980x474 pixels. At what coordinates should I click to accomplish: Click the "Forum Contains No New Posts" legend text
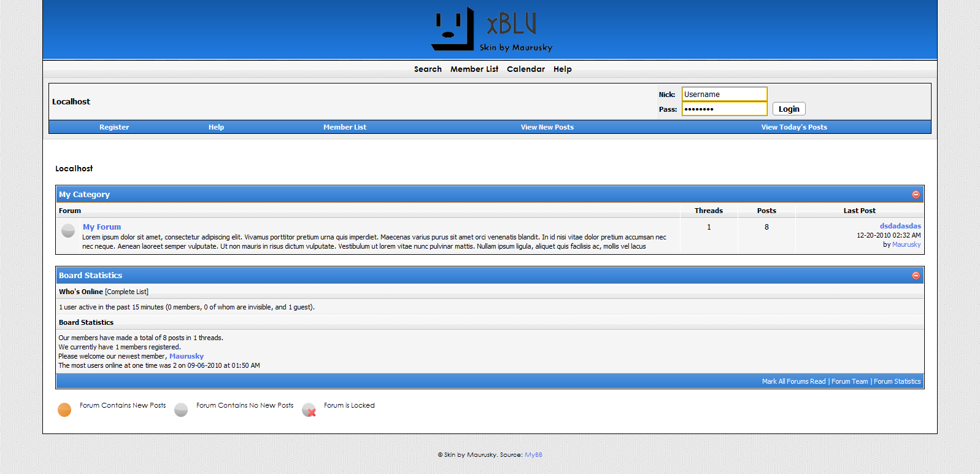[x=245, y=405]
